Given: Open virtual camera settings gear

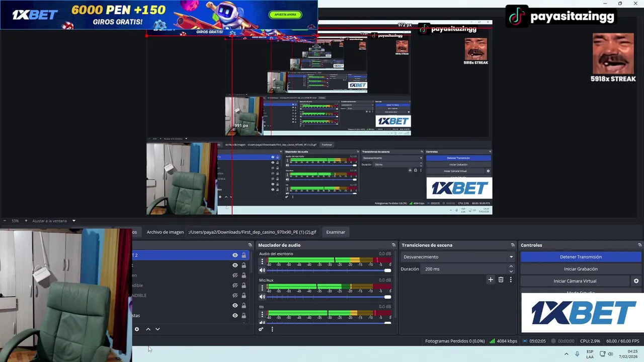Looking at the screenshot, I should (636, 281).
